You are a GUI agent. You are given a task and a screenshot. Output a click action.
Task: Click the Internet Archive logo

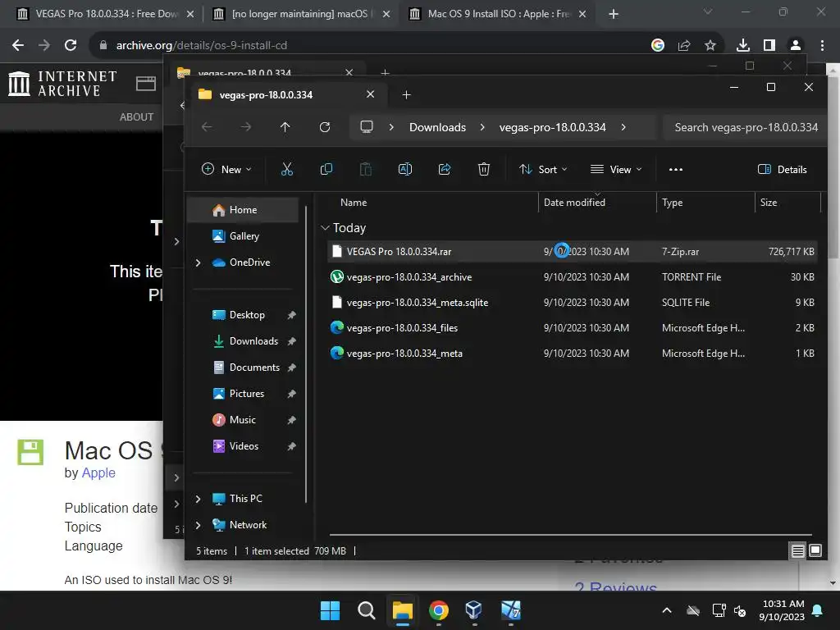(x=62, y=84)
